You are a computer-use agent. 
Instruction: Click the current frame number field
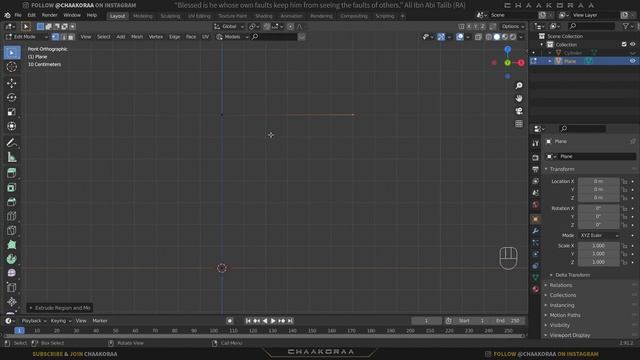[x=426, y=321]
